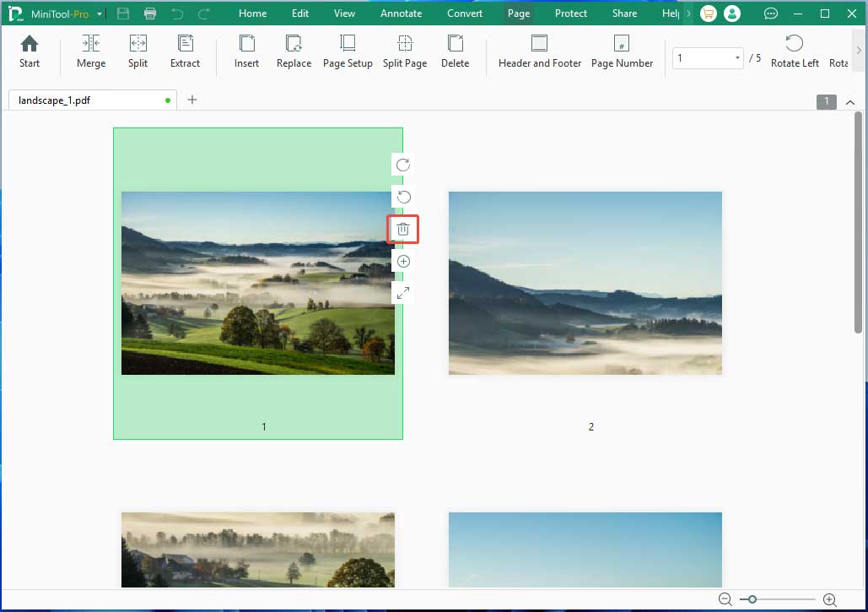Open the Merge tool
868x612 pixels.
point(91,51)
